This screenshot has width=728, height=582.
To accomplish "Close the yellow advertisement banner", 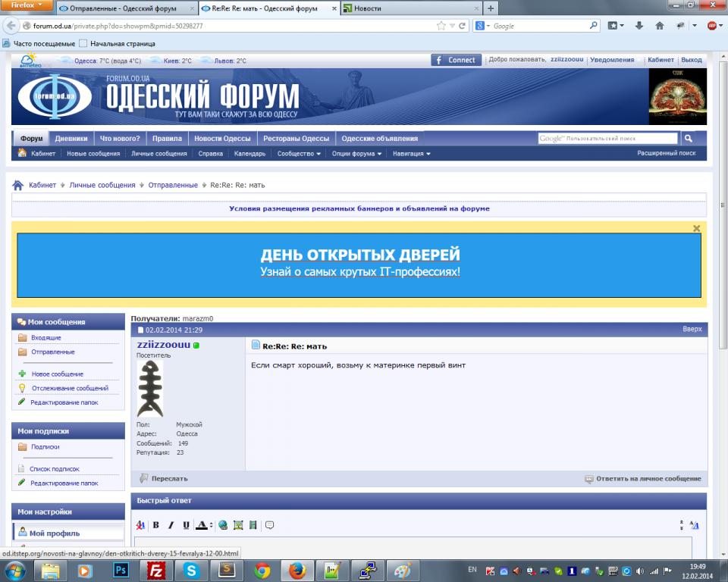I will pyautogui.click(x=696, y=228).
